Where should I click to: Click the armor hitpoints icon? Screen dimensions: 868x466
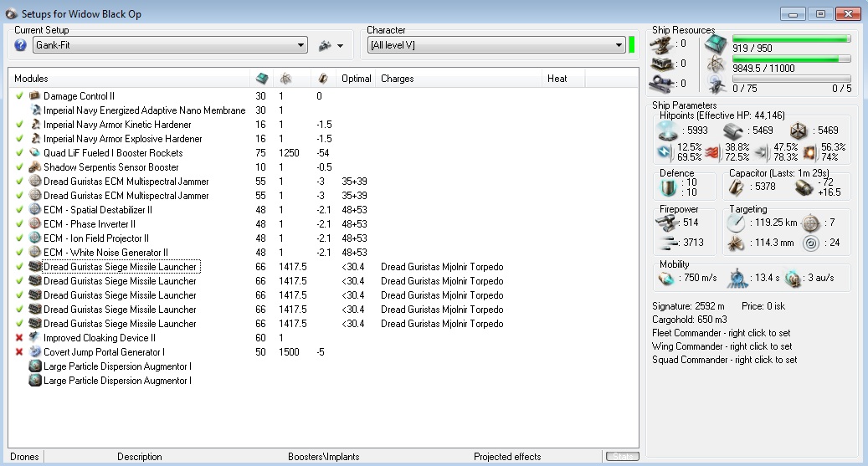tap(733, 131)
